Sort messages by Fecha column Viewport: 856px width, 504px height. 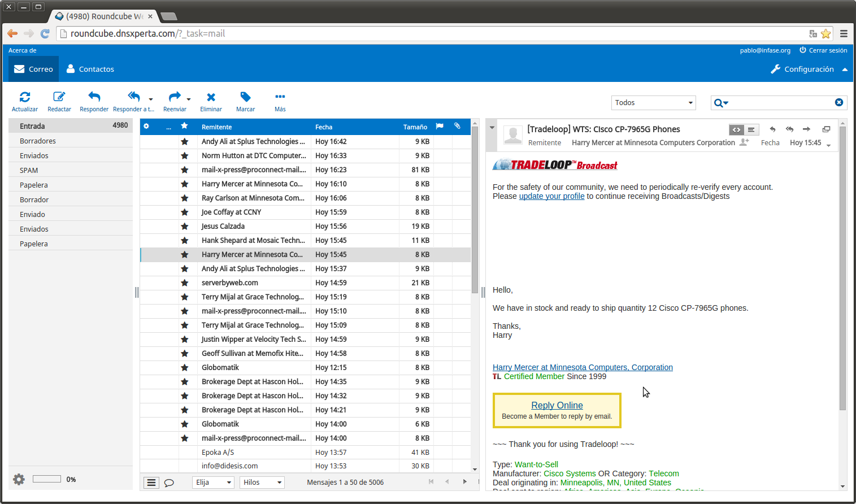[x=324, y=127]
